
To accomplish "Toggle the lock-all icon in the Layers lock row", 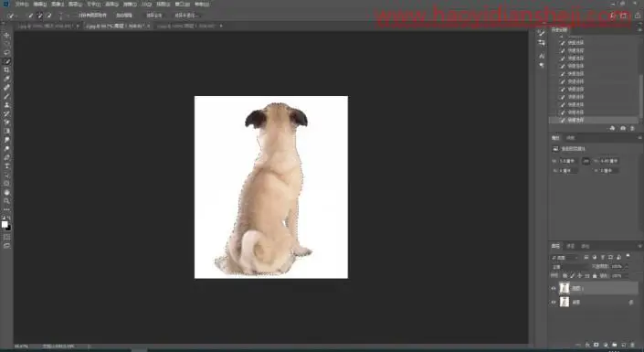I will coord(595,275).
